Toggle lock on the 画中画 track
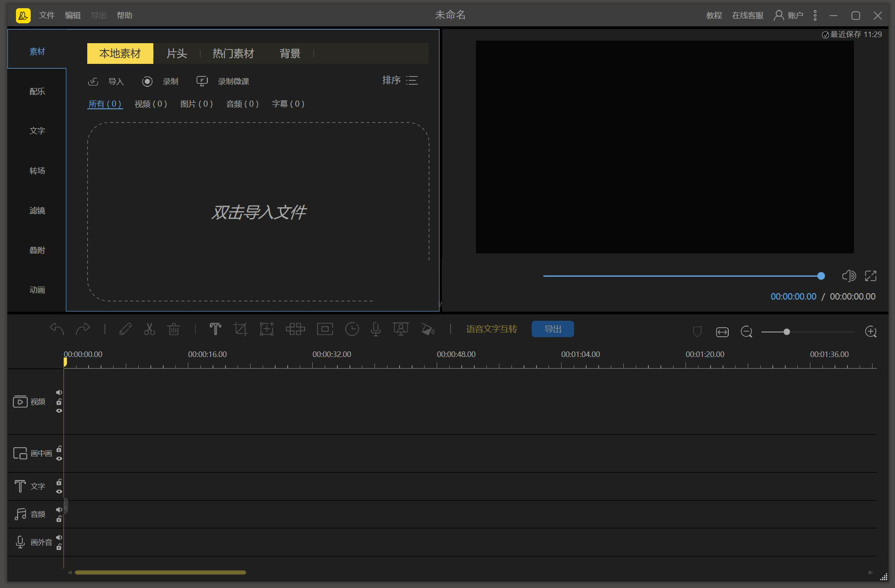 point(59,449)
